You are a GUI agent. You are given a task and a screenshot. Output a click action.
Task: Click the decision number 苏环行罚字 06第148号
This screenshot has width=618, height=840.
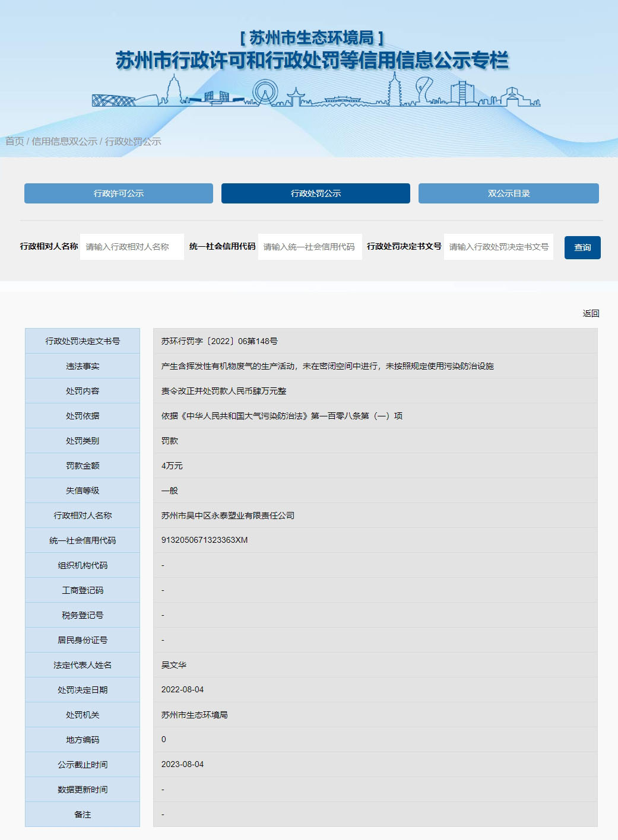click(219, 341)
